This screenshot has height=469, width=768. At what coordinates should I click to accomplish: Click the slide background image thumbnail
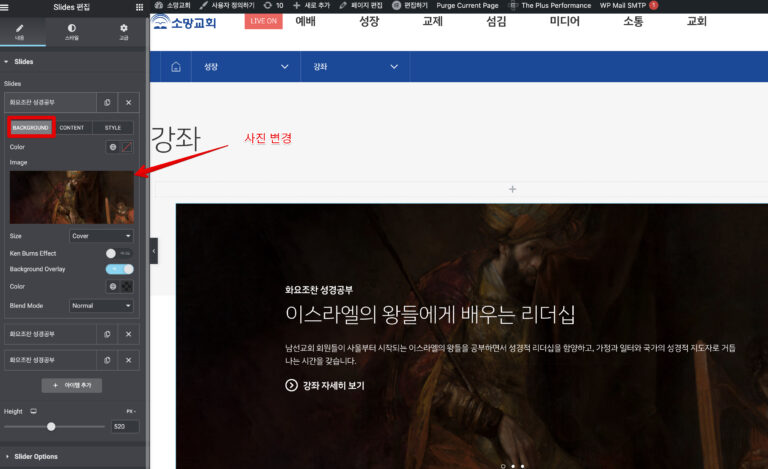click(x=72, y=197)
